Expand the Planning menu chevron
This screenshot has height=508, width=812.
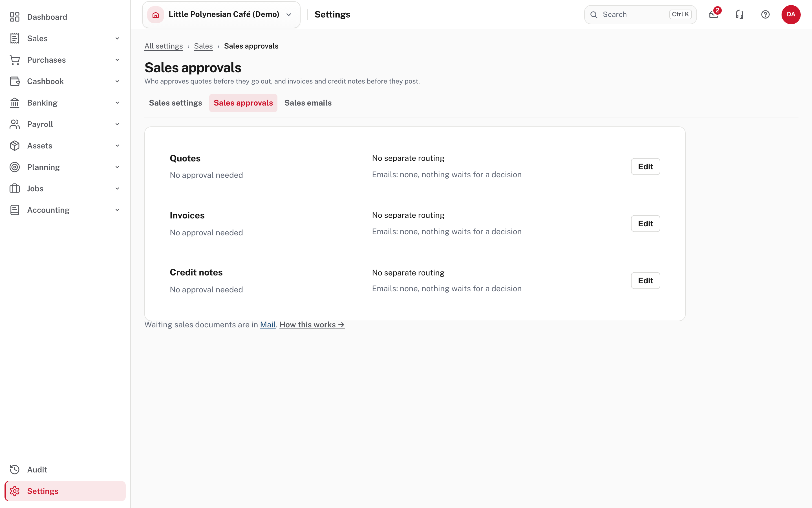tap(117, 167)
